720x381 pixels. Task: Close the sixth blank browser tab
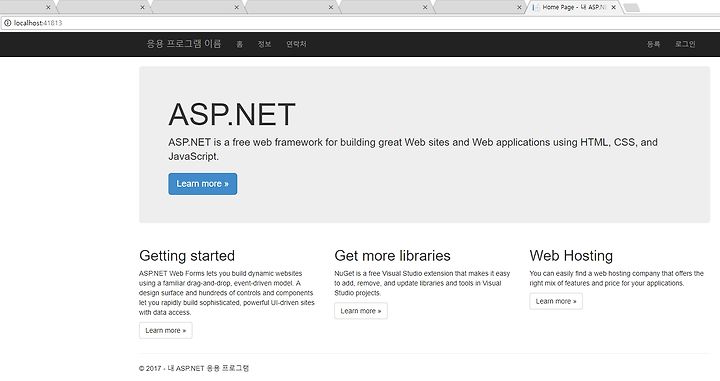[x=519, y=7]
